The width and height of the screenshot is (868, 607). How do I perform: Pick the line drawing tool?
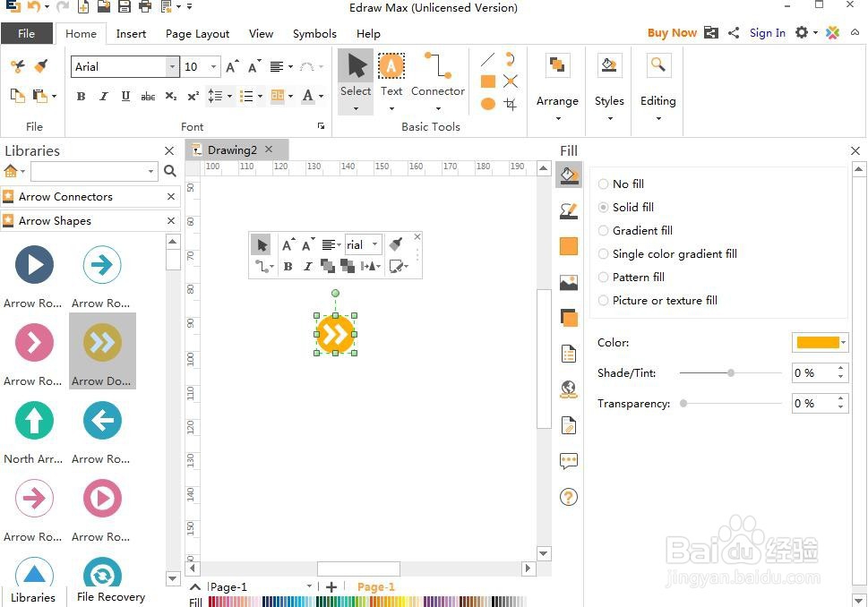click(x=487, y=59)
